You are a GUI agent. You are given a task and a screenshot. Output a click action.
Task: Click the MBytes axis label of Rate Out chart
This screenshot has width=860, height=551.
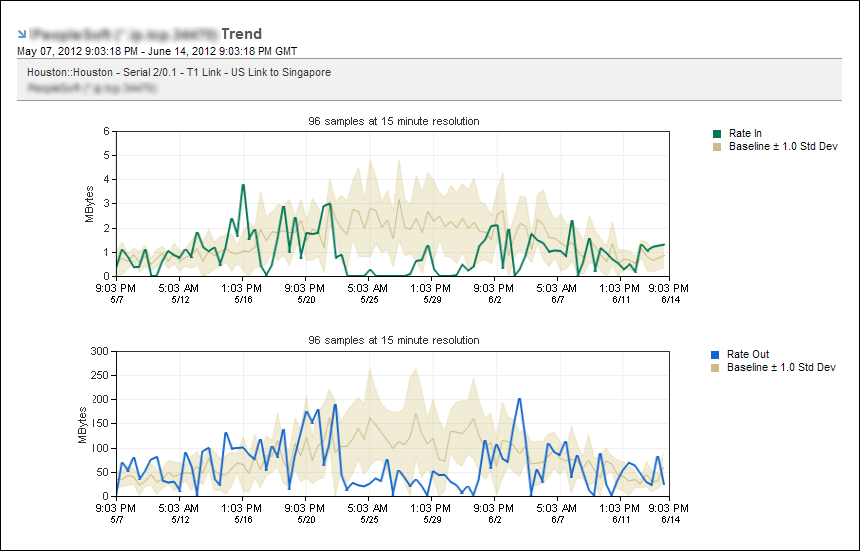click(82, 424)
